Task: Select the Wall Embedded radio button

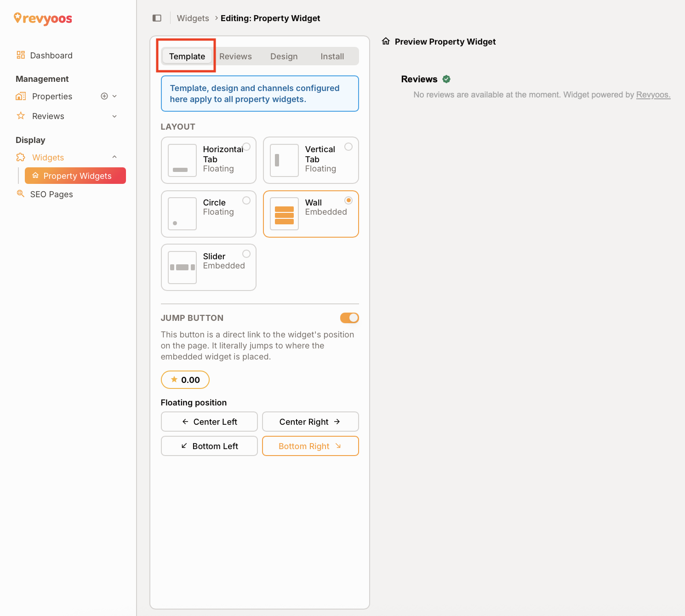Action: click(x=348, y=200)
